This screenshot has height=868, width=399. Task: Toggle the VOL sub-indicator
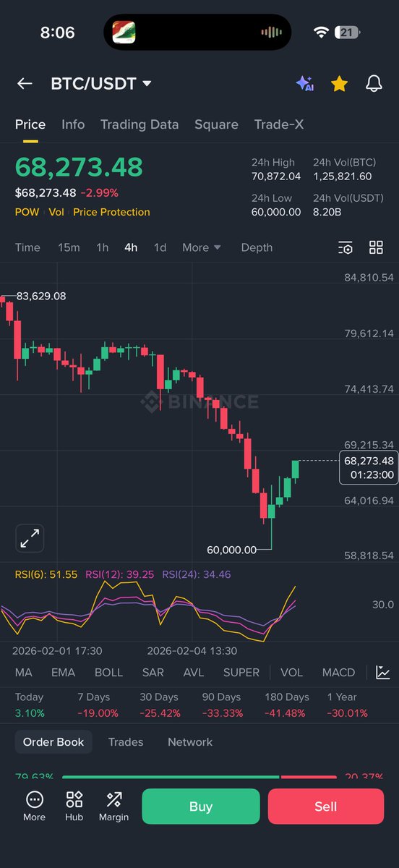pyautogui.click(x=291, y=673)
